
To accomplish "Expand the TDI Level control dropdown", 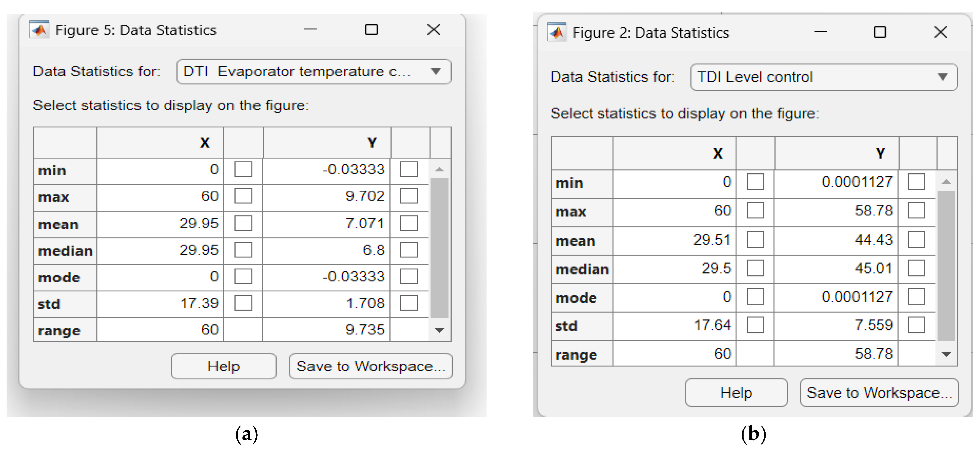I will pos(824,77).
